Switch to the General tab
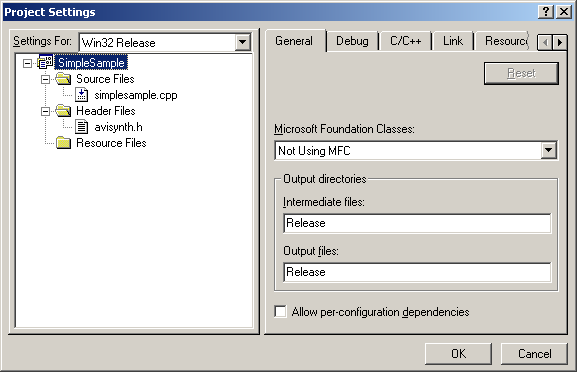 (294, 41)
